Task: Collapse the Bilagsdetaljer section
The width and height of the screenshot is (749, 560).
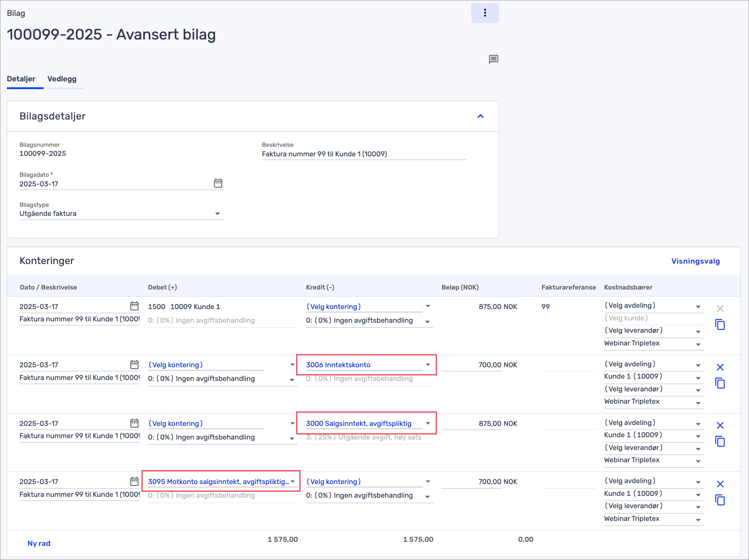Action: point(480,116)
